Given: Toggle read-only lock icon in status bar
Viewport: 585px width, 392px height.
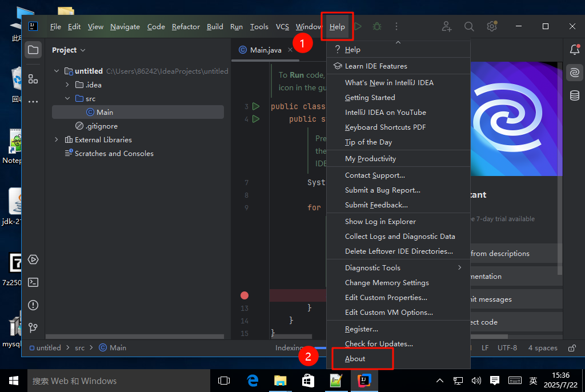Looking at the screenshot, I should 571,348.
